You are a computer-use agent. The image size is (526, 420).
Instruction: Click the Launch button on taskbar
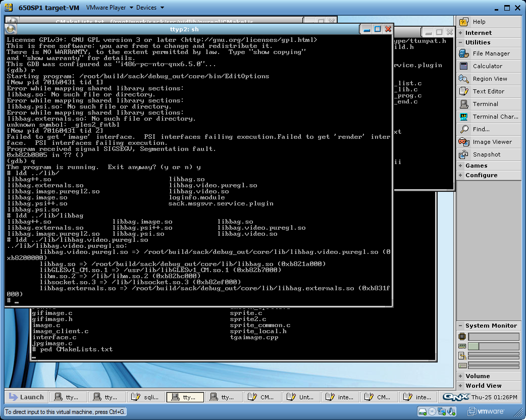click(x=26, y=397)
